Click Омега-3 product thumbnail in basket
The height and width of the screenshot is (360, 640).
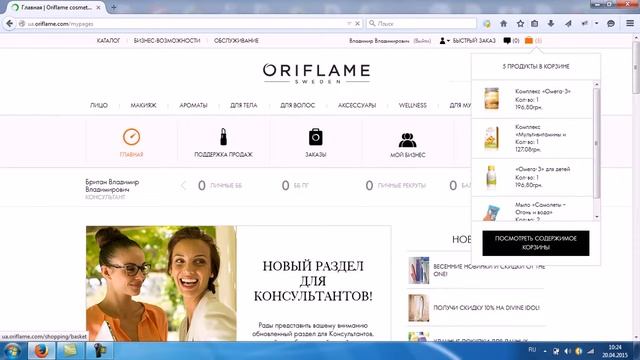pos(491,98)
